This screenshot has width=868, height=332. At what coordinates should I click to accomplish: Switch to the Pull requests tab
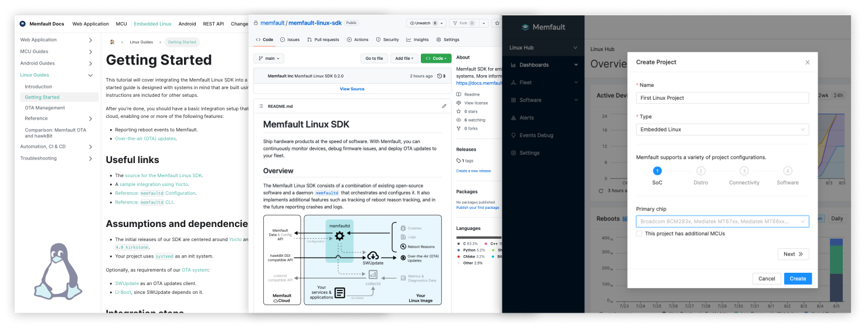click(x=323, y=40)
